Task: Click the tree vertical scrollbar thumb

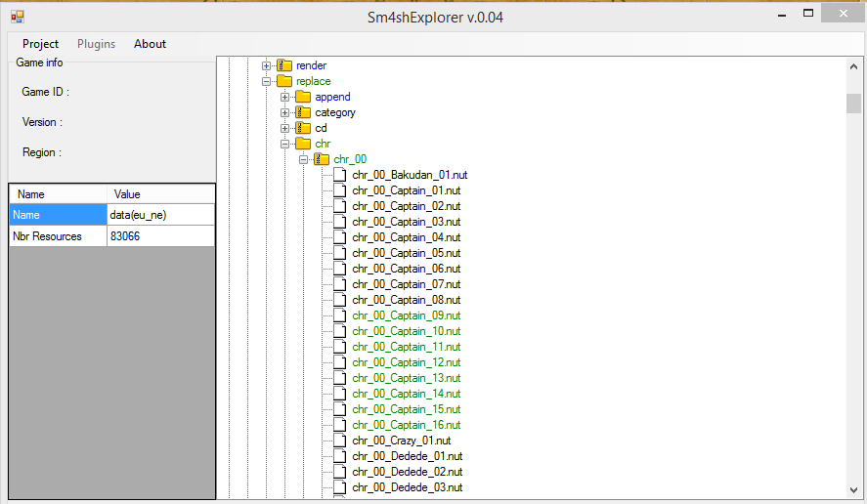Action: pyautogui.click(x=853, y=104)
